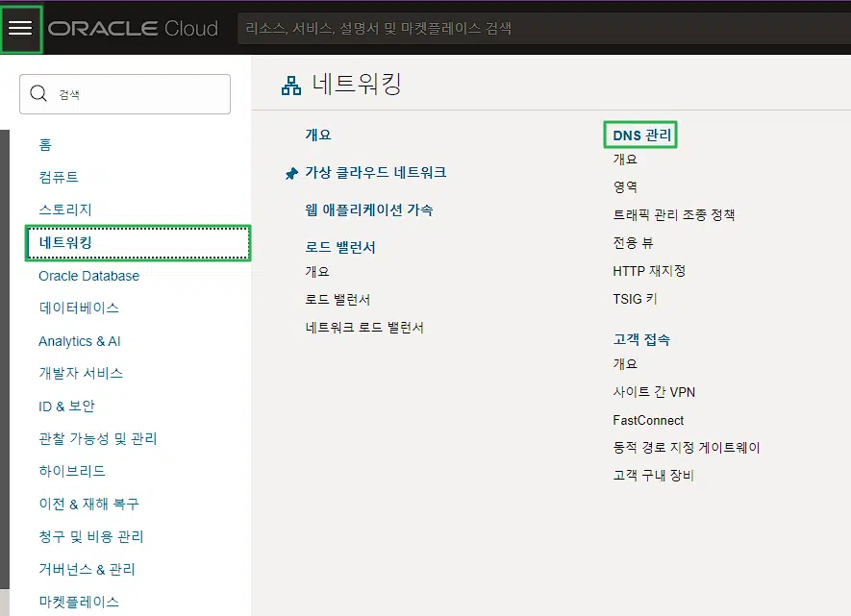Image resolution: width=851 pixels, height=616 pixels.
Task: Open 가상 클라우드 네트워크
Action: pos(376,172)
